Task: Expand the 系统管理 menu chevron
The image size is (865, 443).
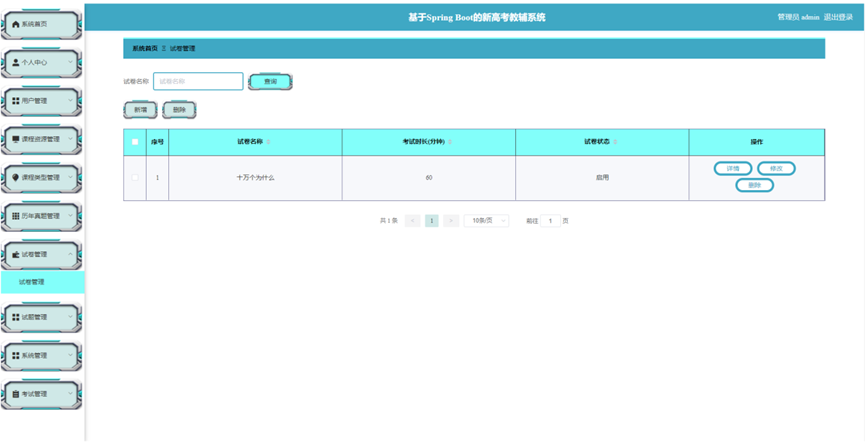Action: (70, 356)
